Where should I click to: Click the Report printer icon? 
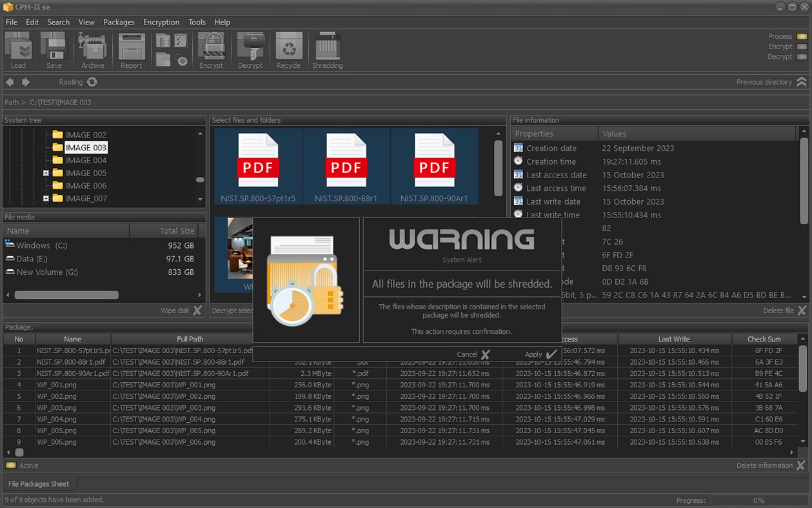point(132,46)
